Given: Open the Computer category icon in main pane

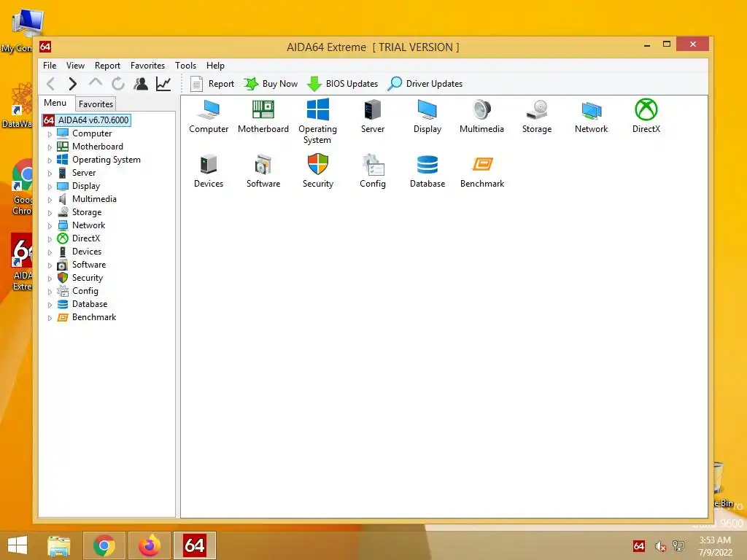Looking at the screenshot, I should (x=209, y=116).
